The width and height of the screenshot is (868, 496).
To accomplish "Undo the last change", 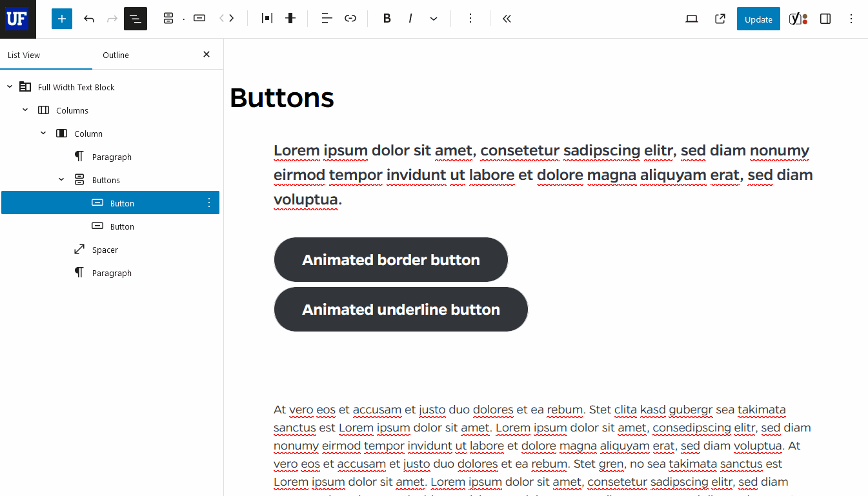I will (x=89, y=19).
